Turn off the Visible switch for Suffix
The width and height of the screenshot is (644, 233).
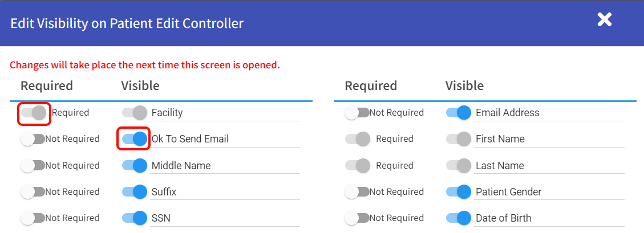(x=135, y=192)
